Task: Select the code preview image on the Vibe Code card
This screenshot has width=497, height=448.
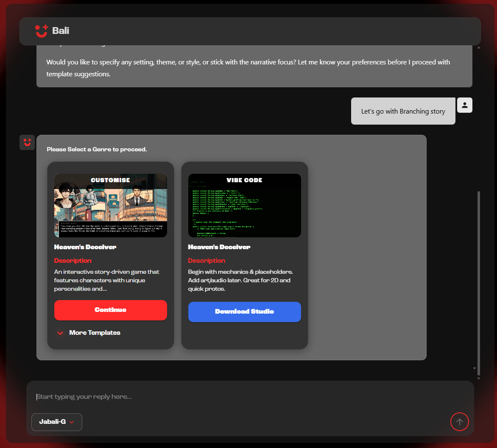Action: pos(244,206)
